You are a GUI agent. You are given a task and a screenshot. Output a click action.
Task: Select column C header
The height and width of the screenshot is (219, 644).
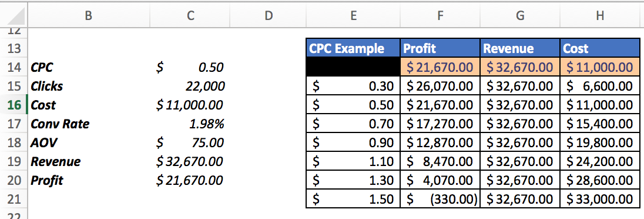190,16
